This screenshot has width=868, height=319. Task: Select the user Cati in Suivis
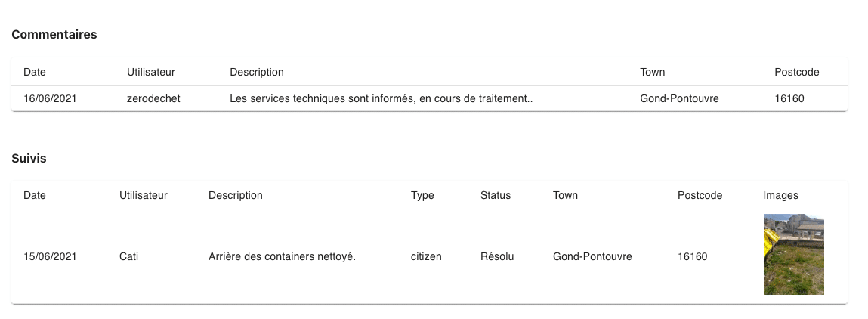[129, 256]
